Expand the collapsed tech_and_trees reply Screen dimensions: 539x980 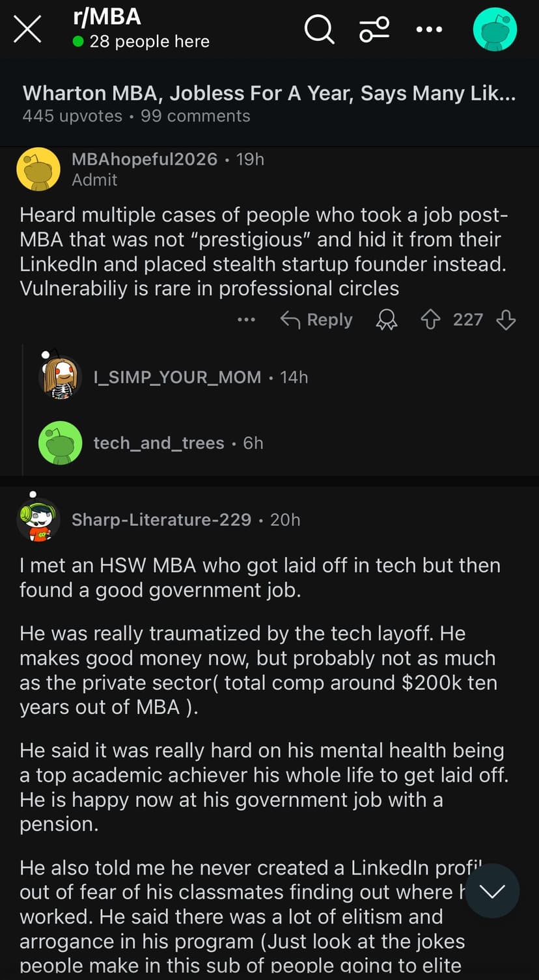point(159,443)
